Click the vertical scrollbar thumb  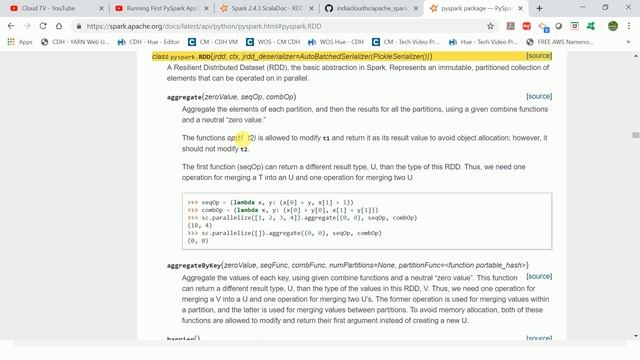coord(636,135)
